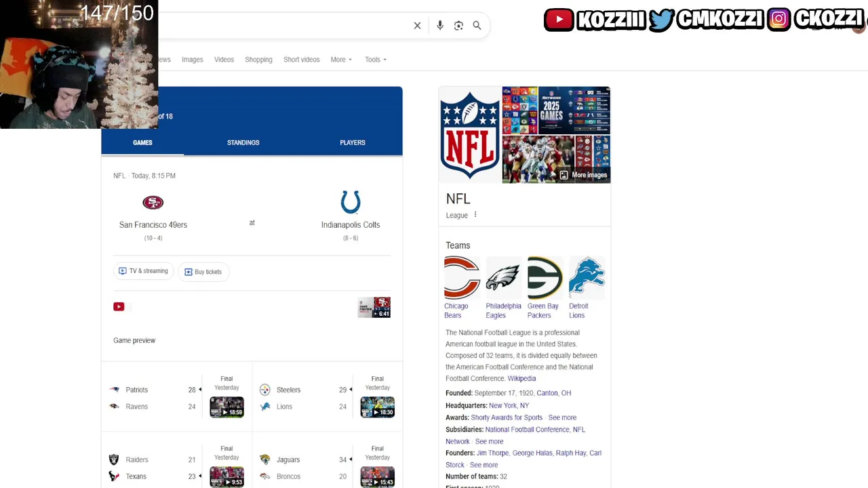Clear the search box with the X icon
The height and width of the screenshot is (488, 868).
point(417,26)
